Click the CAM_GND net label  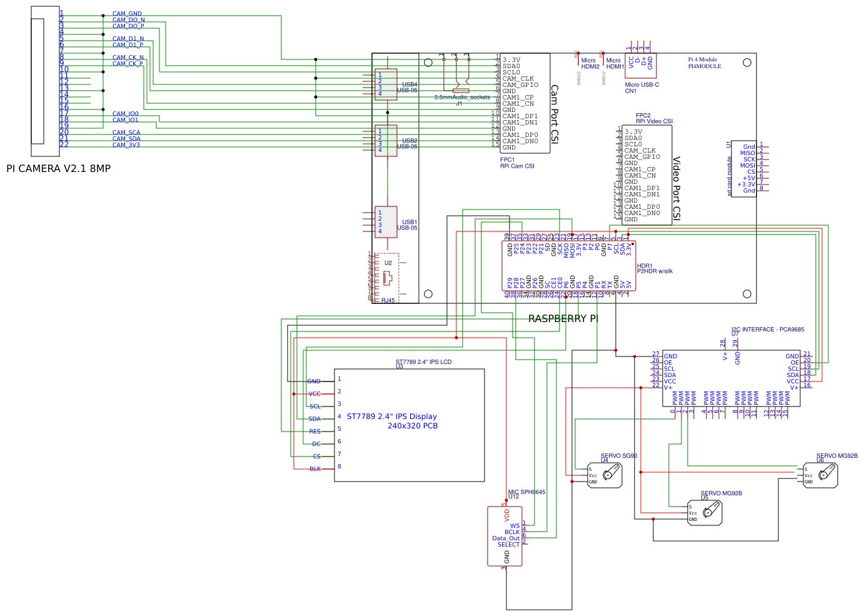127,14
